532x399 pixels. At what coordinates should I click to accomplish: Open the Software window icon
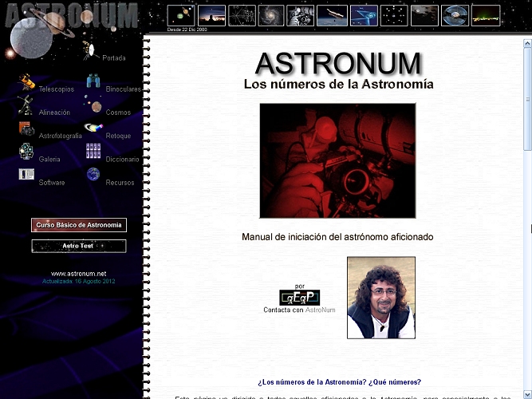(26, 174)
